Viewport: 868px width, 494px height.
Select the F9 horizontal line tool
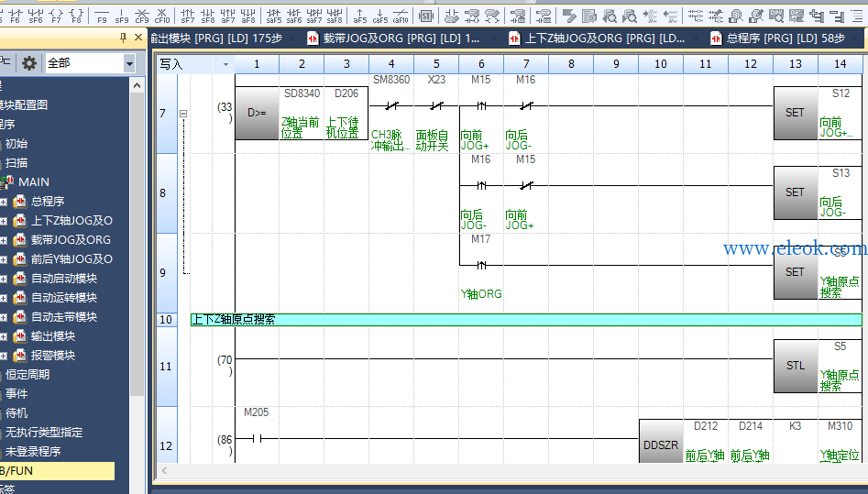[x=102, y=16]
